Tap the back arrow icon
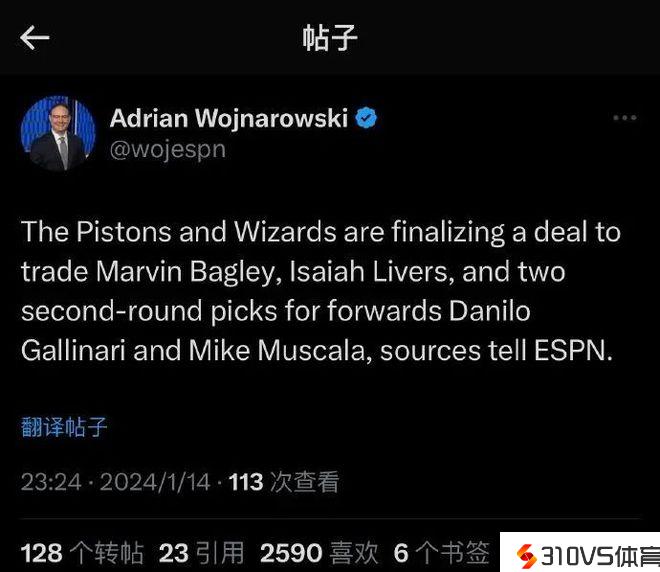 point(35,37)
